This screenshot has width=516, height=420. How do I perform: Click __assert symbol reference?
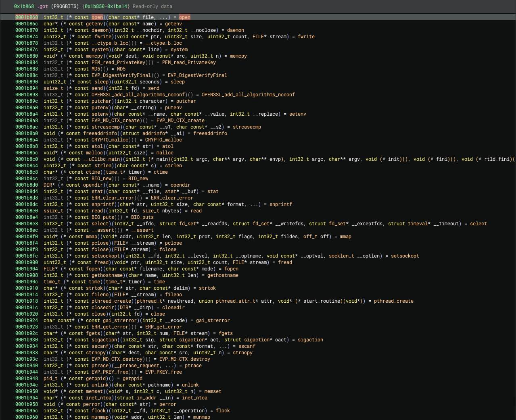point(142,230)
